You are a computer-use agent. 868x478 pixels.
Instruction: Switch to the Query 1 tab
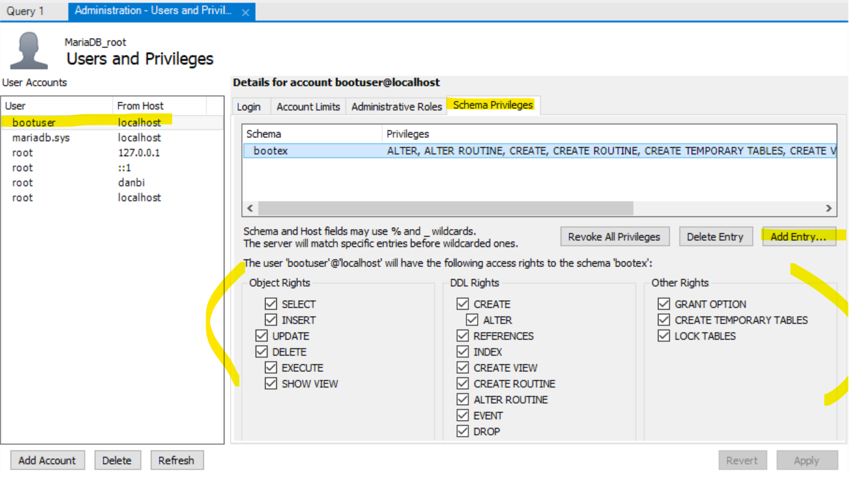click(x=26, y=11)
